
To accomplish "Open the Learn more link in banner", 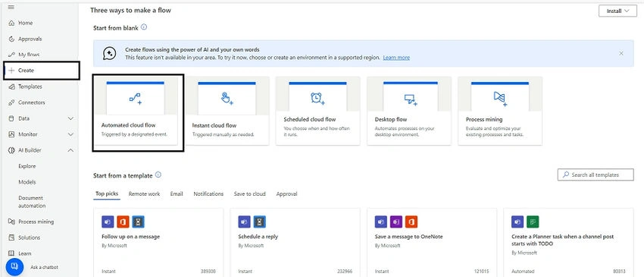I will point(396,58).
